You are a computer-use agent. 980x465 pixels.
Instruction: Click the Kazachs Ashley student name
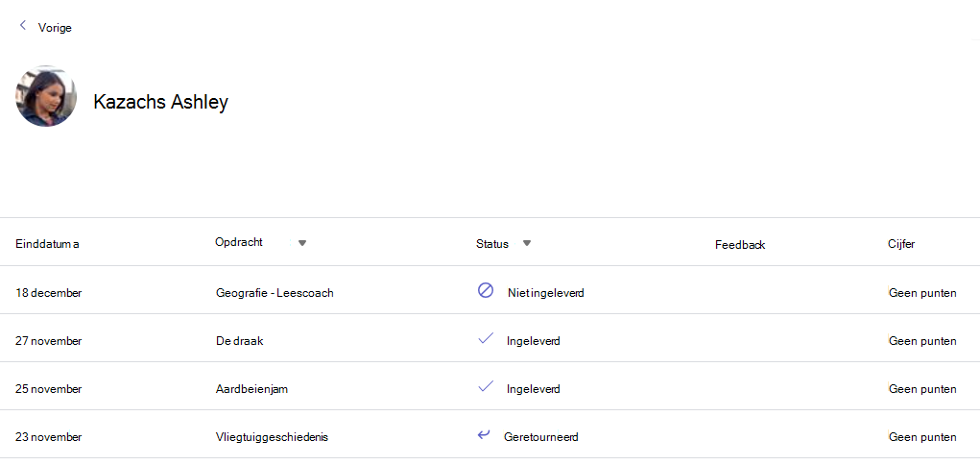160,102
